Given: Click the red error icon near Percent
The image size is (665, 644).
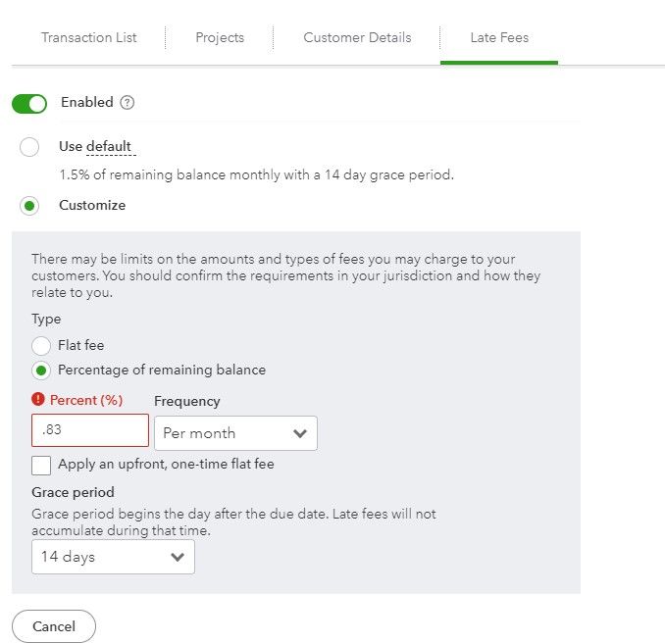Looking at the screenshot, I should pyautogui.click(x=38, y=400).
